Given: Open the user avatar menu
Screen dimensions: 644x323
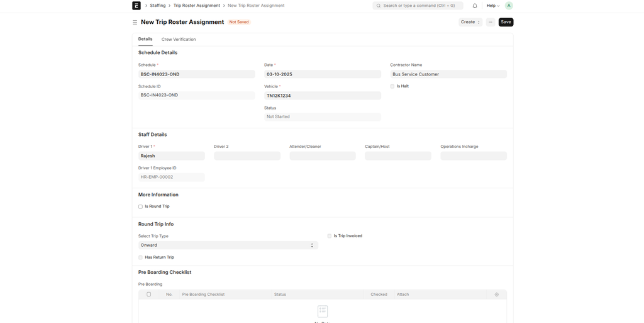Looking at the screenshot, I should click(x=509, y=6).
